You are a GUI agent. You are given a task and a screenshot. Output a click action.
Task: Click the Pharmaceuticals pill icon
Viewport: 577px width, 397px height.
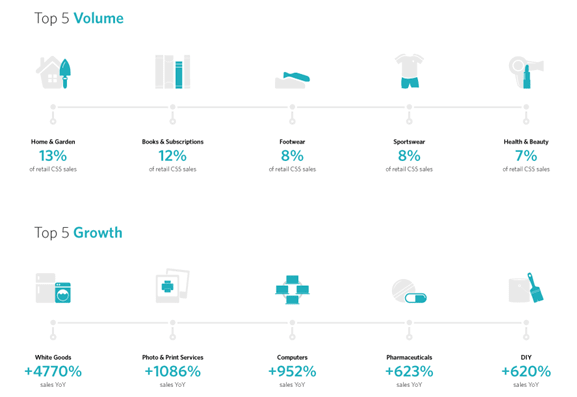pos(409,291)
